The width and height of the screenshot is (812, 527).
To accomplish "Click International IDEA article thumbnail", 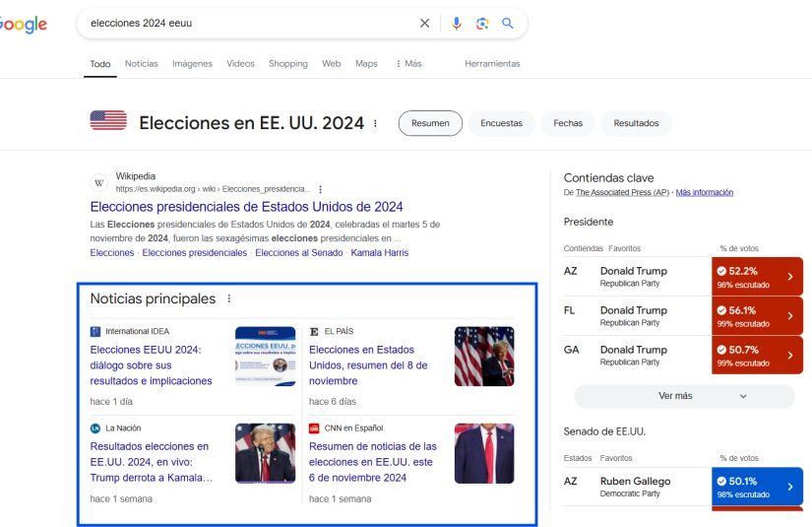I will pyautogui.click(x=265, y=356).
